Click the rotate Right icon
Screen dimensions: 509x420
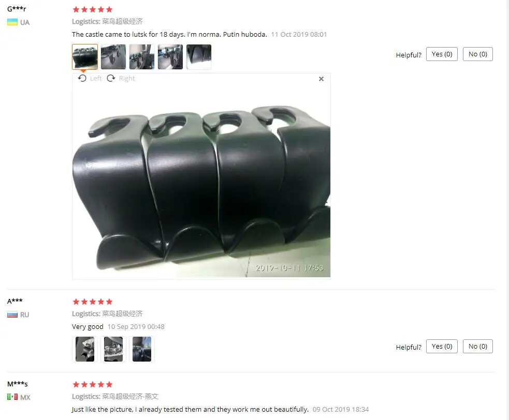point(111,78)
